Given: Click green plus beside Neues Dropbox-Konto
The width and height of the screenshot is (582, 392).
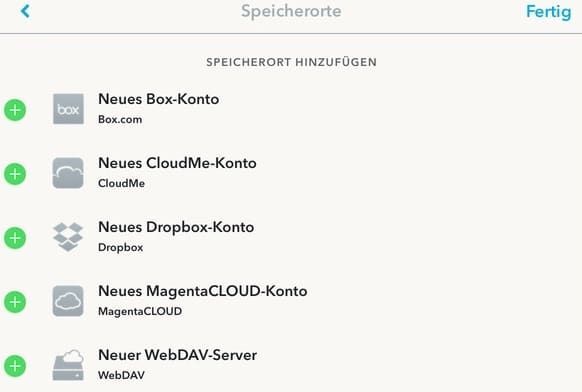Looking at the screenshot, I should 15,238.
